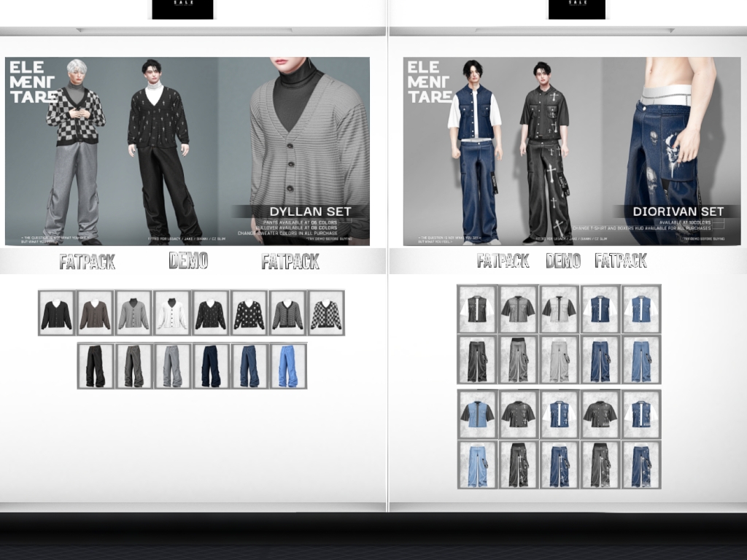Screen dimensions: 747x560
Task: Click the DEMO button under Dyllan Set
Action: (188, 260)
